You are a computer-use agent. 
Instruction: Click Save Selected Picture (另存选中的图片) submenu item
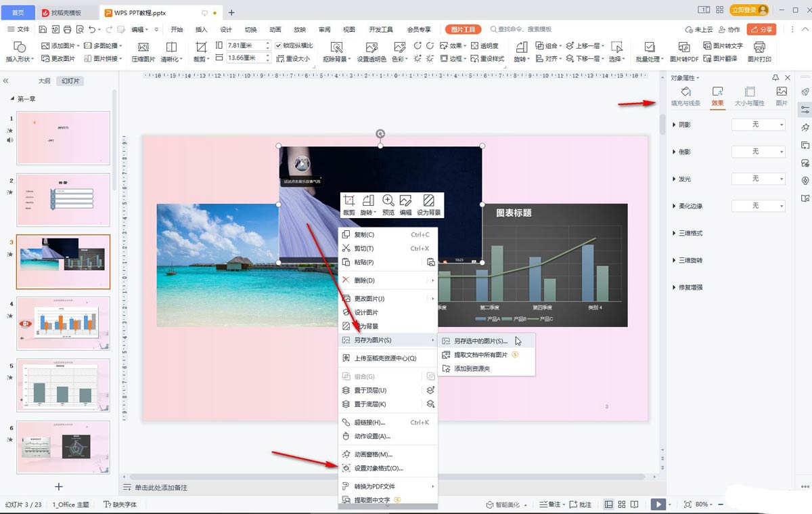(487, 341)
